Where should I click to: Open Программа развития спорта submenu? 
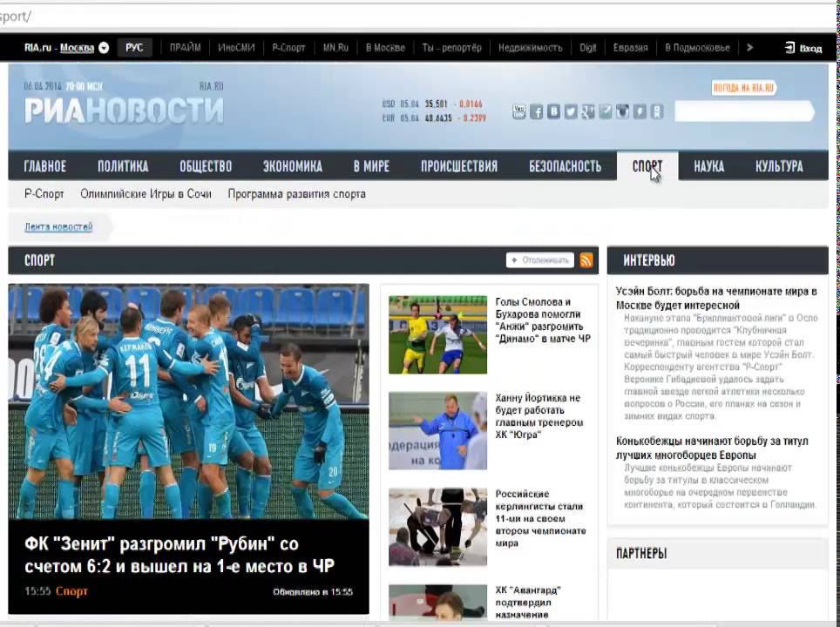(297, 194)
